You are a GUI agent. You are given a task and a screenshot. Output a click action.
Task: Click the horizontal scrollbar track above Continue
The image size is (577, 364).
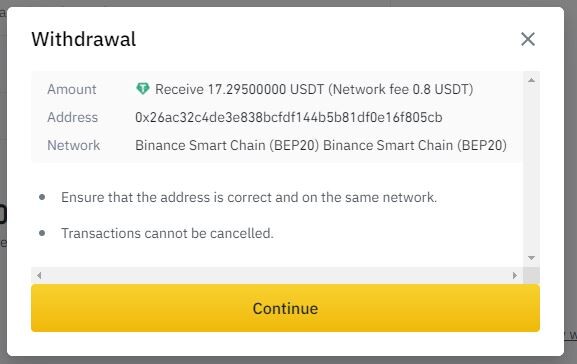[277, 275]
